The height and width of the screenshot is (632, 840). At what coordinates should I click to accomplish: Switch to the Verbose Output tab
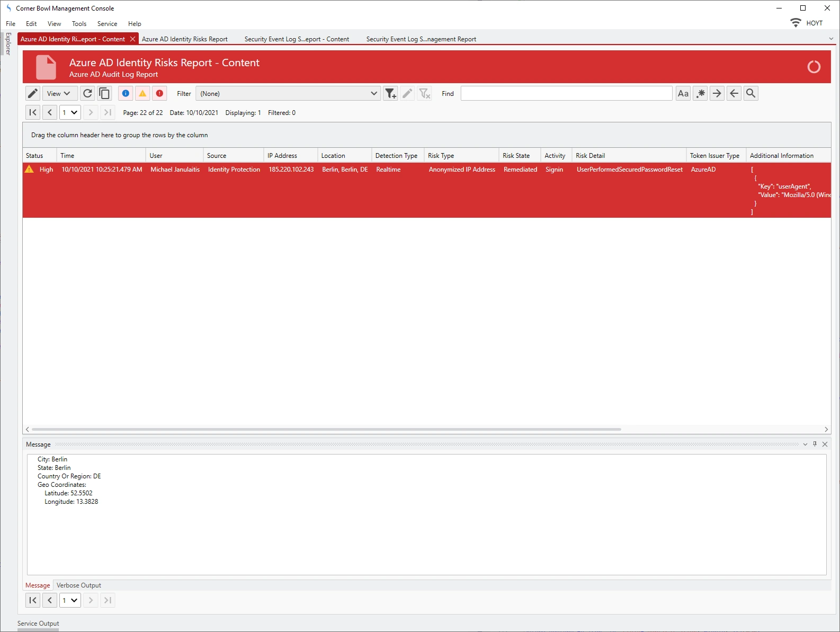pyautogui.click(x=78, y=585)
